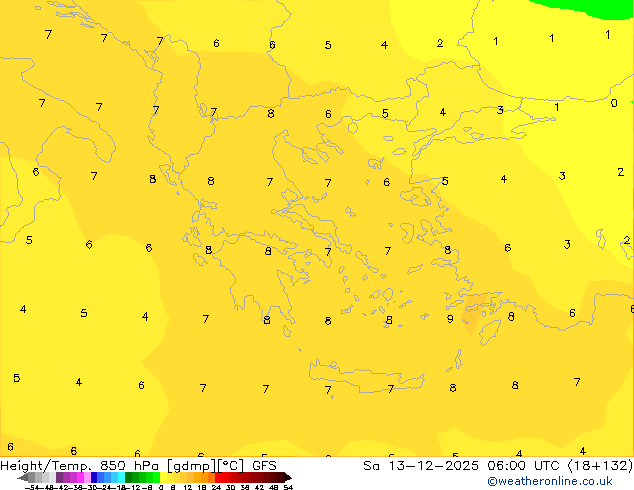Screen dimensions: 634x490
Task: Pick the cyan swatch above the -18 label
Action: pos(121,478)
